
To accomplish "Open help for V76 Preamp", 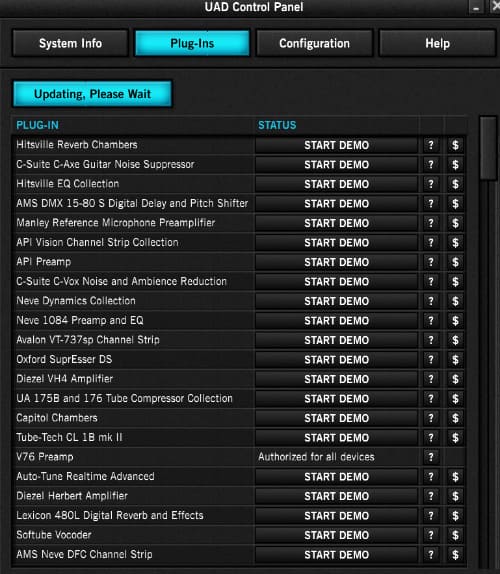I will click(431, 457).
